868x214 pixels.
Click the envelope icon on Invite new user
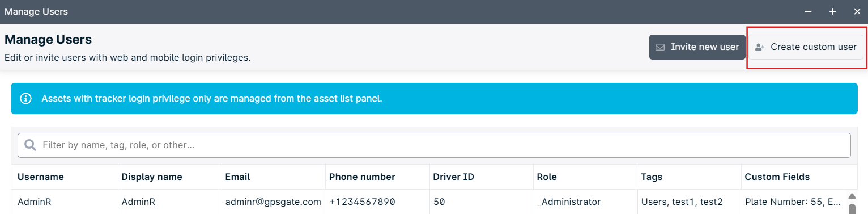(x=660, y=47)
